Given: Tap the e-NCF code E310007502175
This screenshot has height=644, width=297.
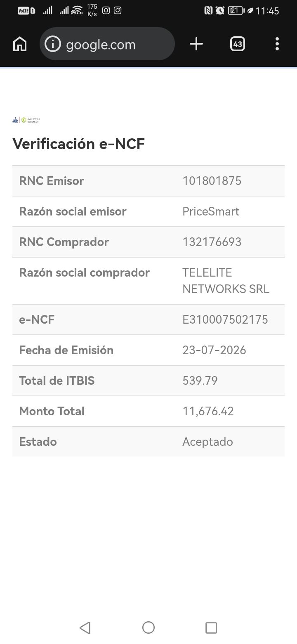Looking at the screenshot, I should (x=225, y=320).
